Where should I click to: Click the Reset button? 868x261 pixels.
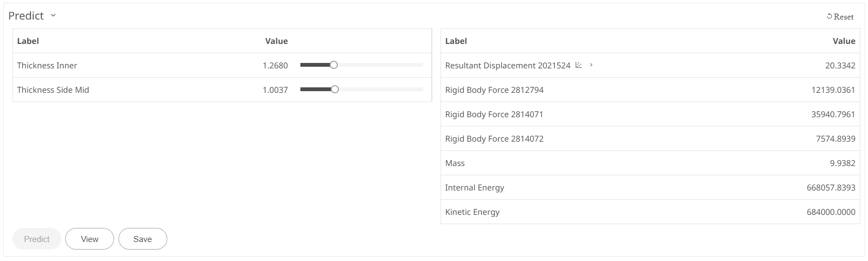click(840, 17)
